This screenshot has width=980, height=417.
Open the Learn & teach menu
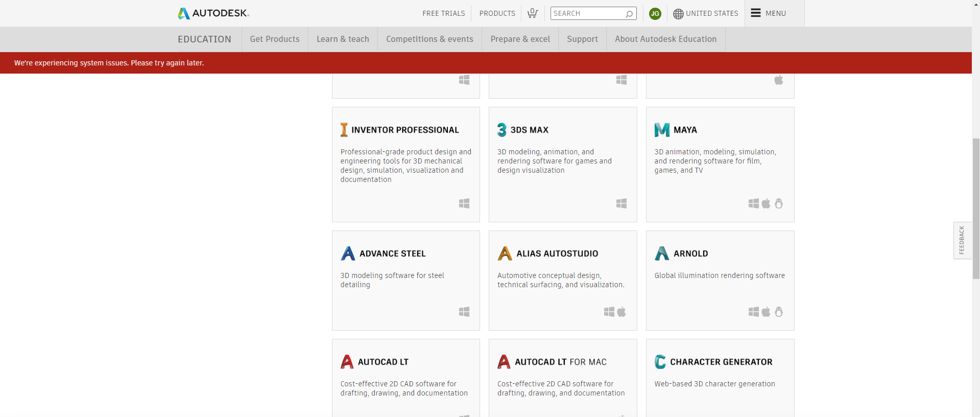pyautogui.click(x=343, y=39)
